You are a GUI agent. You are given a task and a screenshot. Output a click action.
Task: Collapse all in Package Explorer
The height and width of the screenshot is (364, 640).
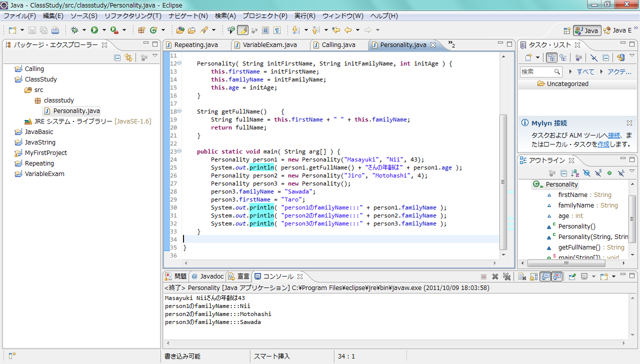[x=117, y=57]
